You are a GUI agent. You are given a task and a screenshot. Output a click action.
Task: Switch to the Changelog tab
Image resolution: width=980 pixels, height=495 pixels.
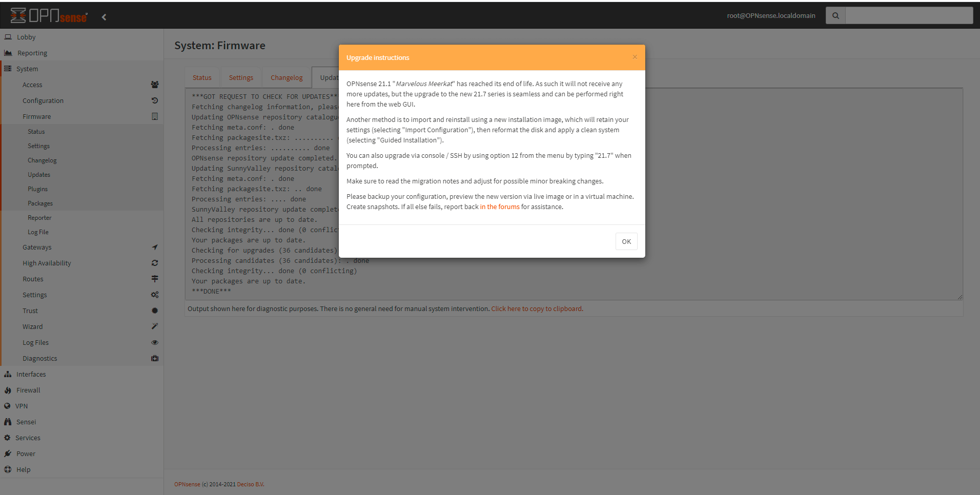point(287,77)
